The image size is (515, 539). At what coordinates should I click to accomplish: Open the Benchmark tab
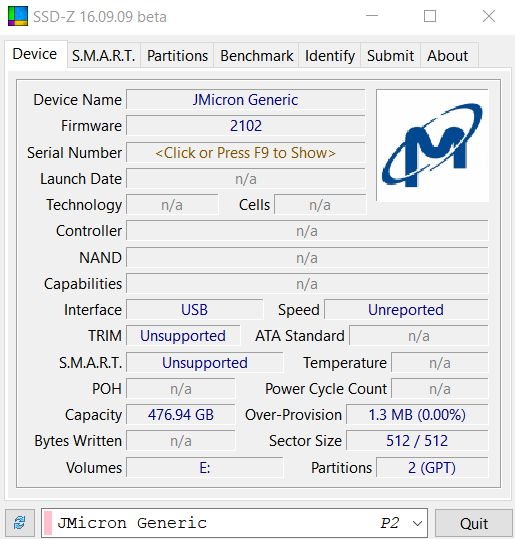[x=256, y=56]
